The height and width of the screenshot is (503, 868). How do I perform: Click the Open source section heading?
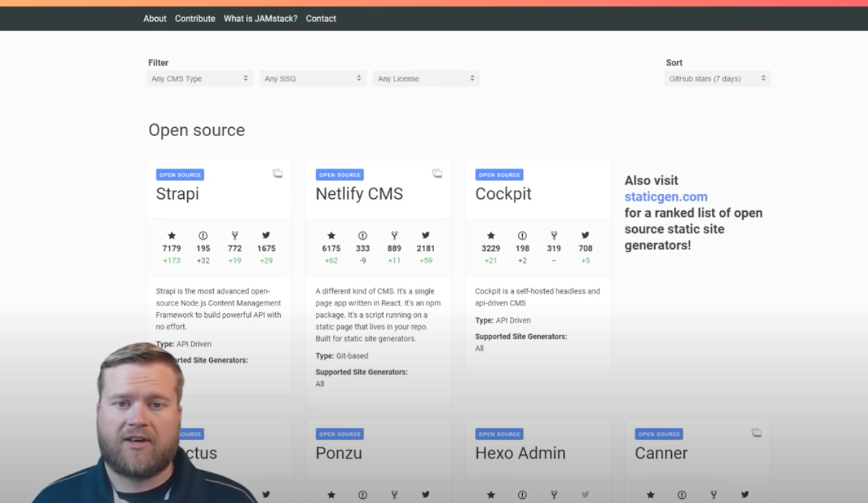click(x=197, y=130)
